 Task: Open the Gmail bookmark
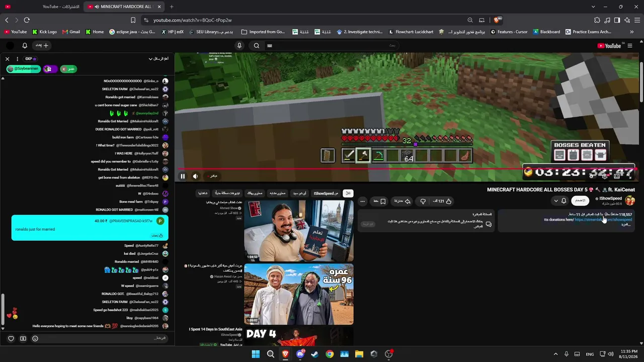coord(71,32)
